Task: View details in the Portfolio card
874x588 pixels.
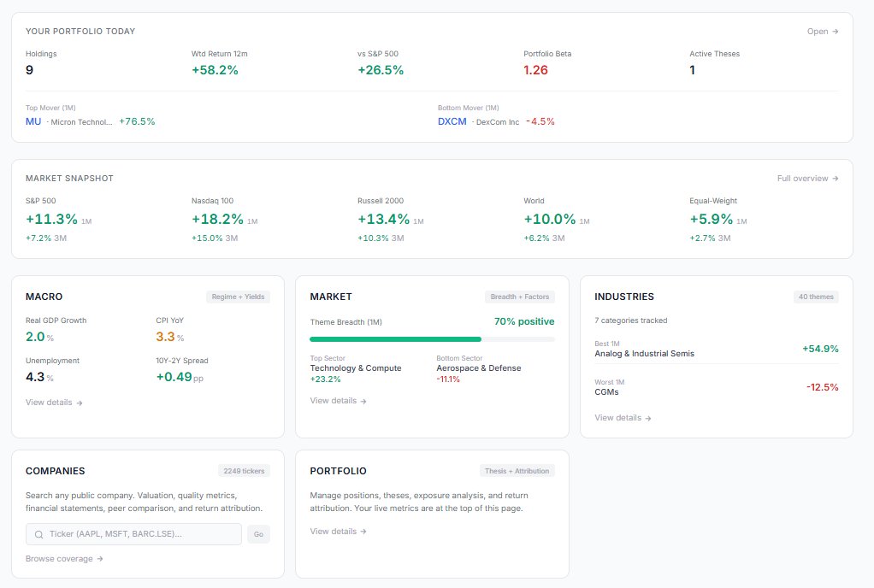Action: pyautogui.click(x=339, y=532)
